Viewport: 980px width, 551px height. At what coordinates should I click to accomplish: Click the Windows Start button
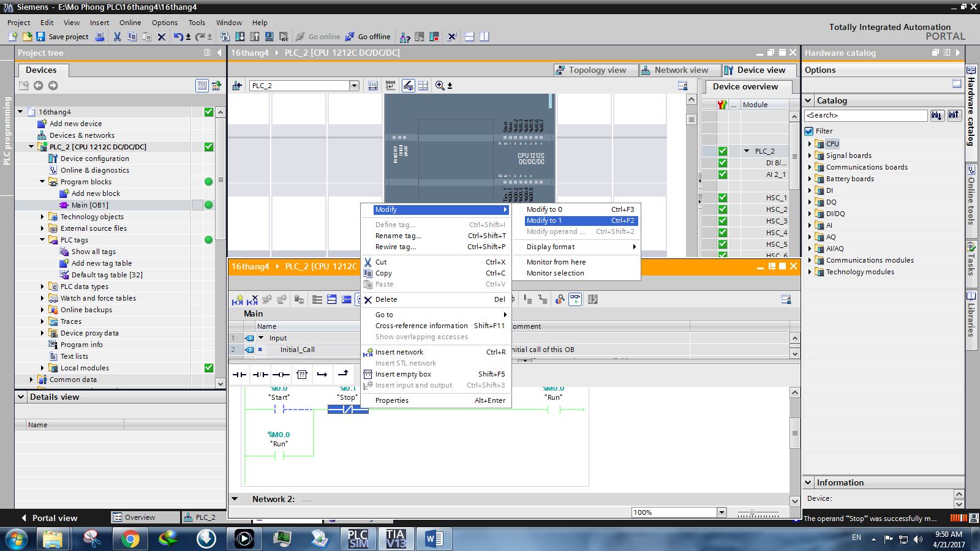point(17,539)
